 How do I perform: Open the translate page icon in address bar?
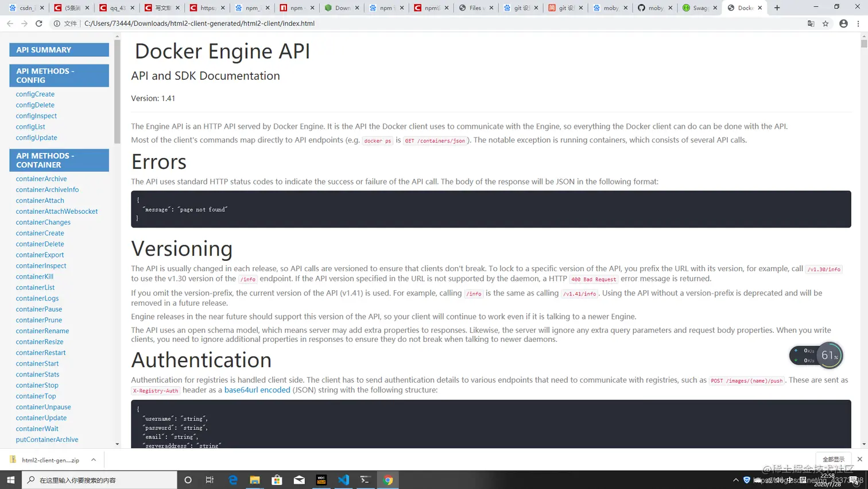tap(811, 24)
